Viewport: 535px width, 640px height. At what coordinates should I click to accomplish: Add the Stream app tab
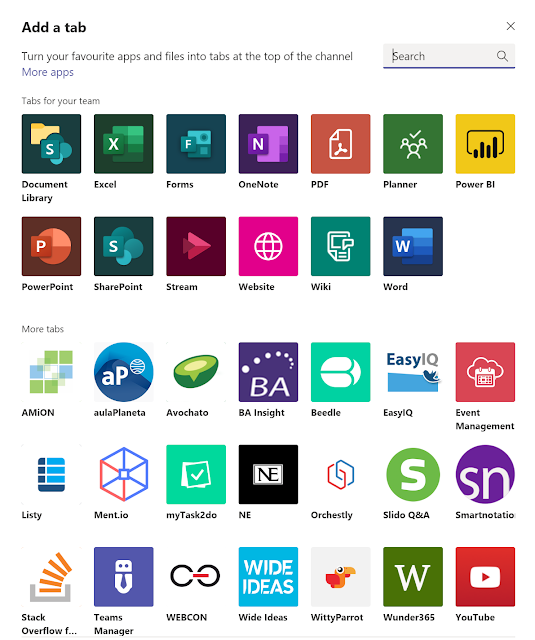(x=196, y=246)
